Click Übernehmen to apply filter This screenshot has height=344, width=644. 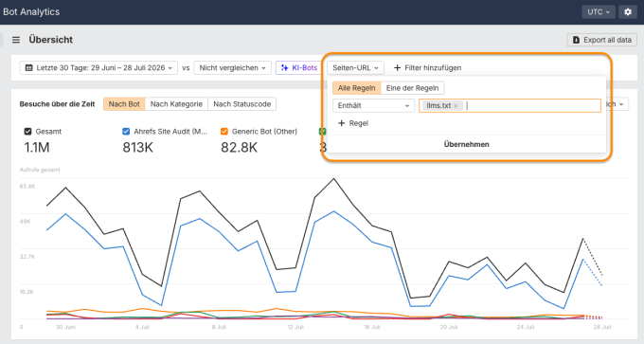click(x=467, y=144)
